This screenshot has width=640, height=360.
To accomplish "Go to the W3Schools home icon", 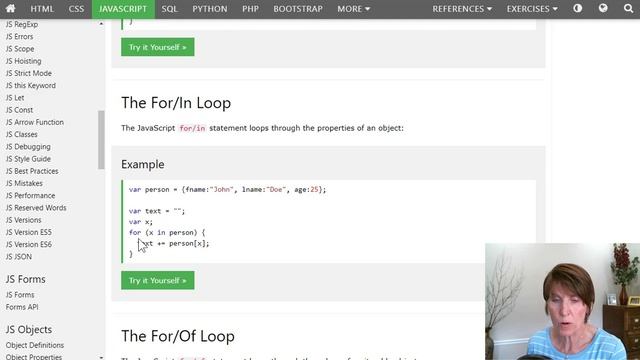I will coord(10,9).
